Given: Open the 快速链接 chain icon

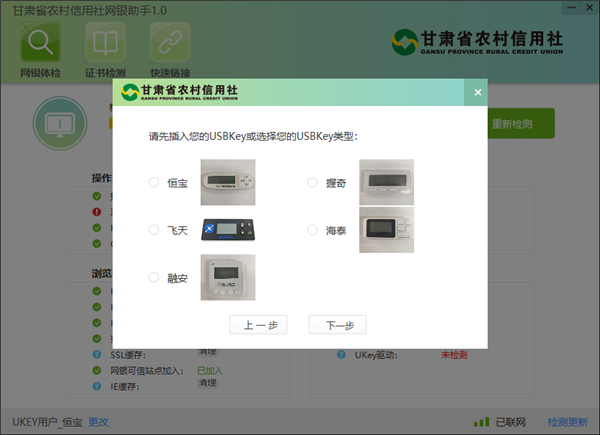Looking at the screenshot, I should point(170,42).
